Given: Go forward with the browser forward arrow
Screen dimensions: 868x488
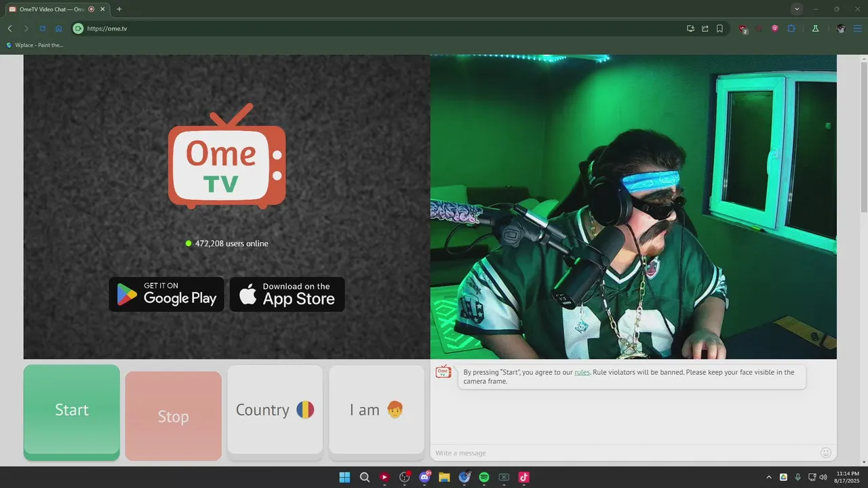Looking at the screenshot, I should click(26, 28).
